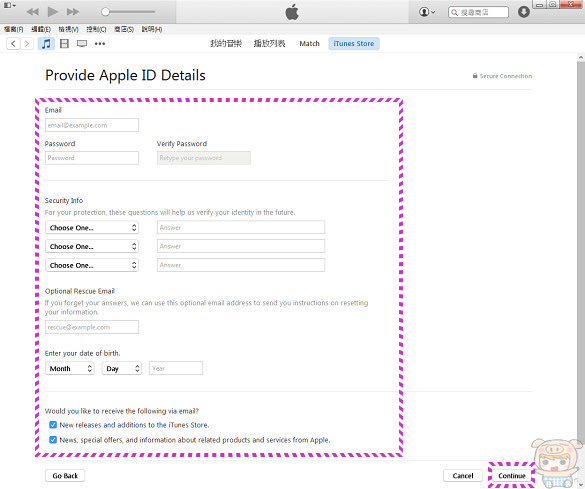Open the Store (S) menu

(x=124, y=29)
